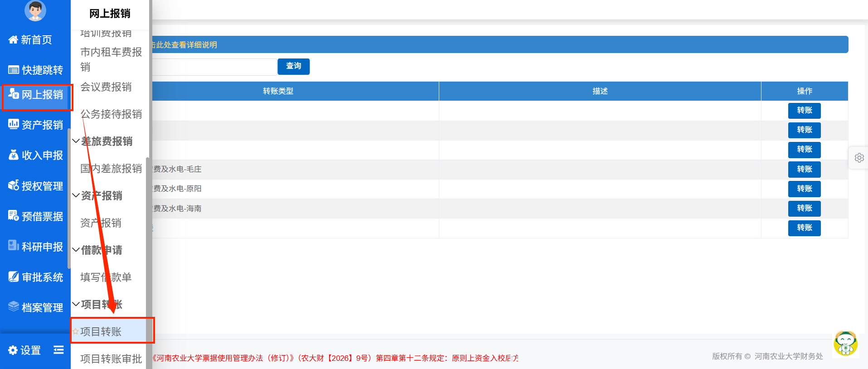Open 收入申报 in the left sidebar
Viewport: 868px width, 369px height.
click(35, 155)
